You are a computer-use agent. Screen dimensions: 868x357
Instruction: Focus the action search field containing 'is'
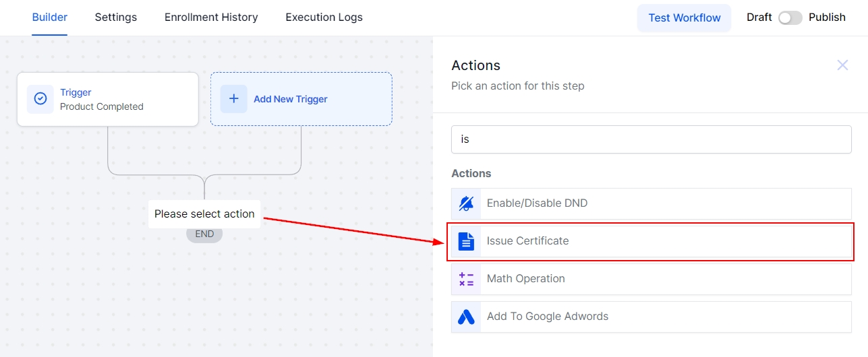651,139
